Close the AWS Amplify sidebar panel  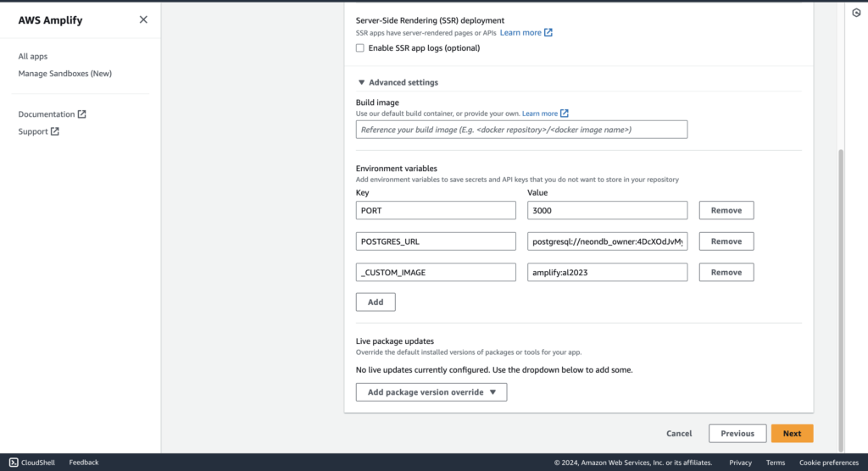pos(143,20)
